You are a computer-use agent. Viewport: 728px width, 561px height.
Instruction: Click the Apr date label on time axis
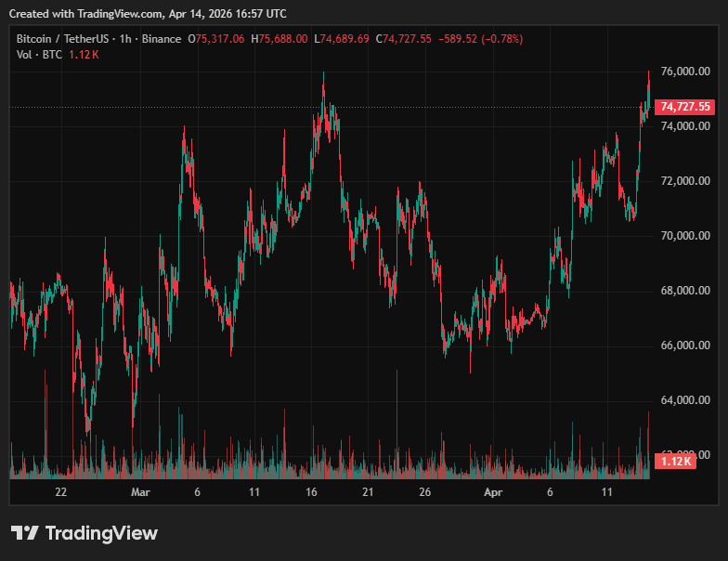(x=493, y=491)
